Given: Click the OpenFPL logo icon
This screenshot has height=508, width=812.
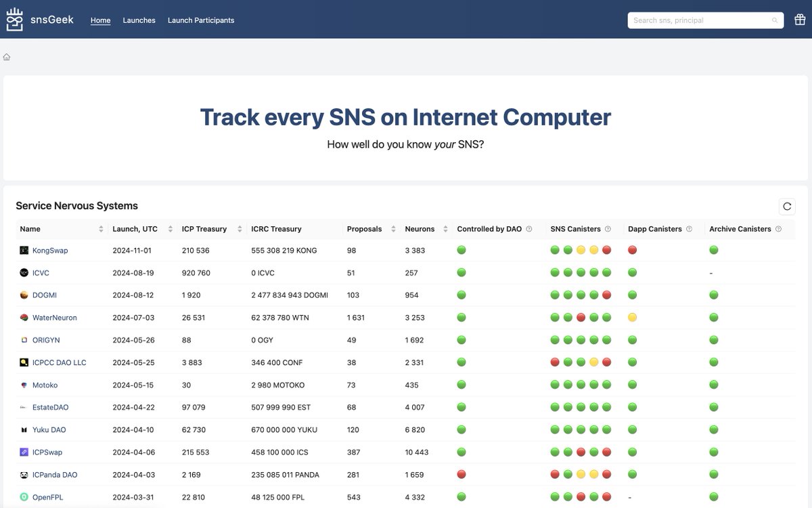Looking at the screenshot, I should point(24,496).
